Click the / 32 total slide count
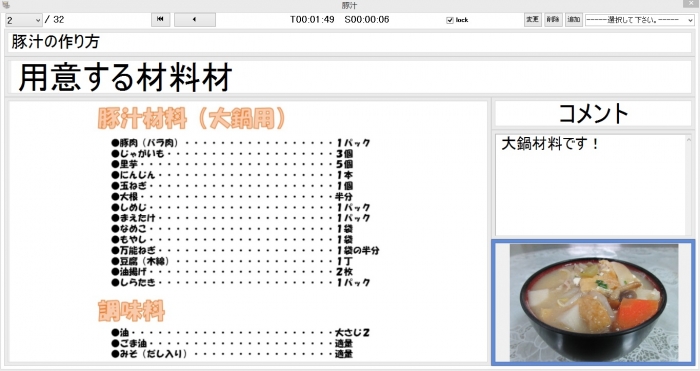 click(54, 20)
